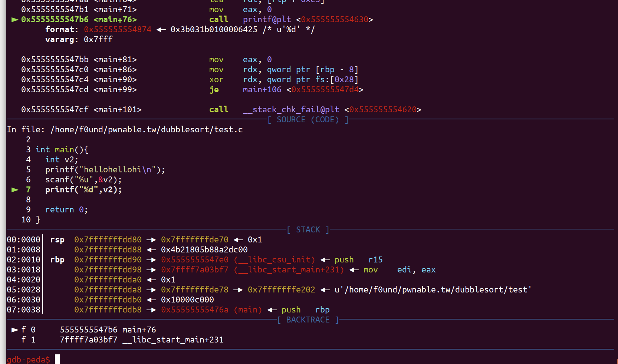Click the STACK section header
The image size is (618, 364).
308,230
